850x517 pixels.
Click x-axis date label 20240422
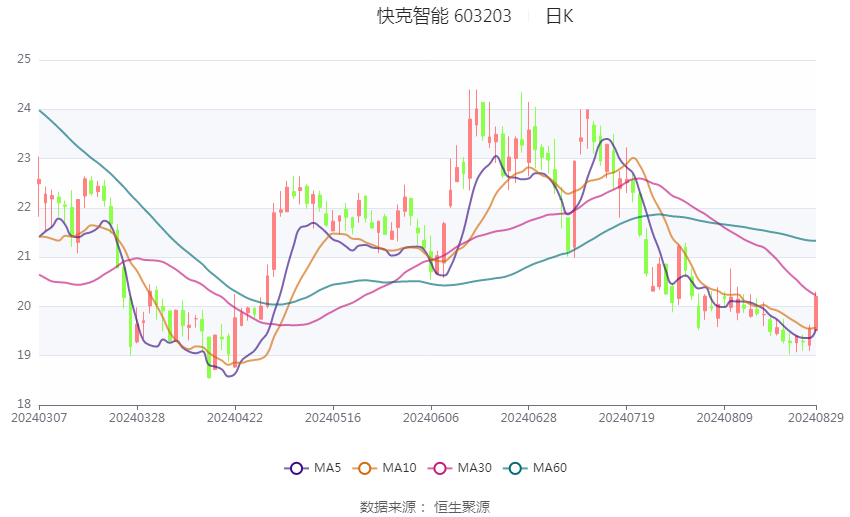click(235, 418)
